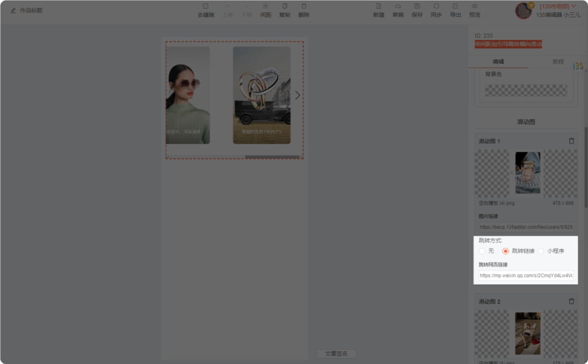The image size is (588, 364).
Task: Expand the [135市场部] account dropdown
Action: 558,7
